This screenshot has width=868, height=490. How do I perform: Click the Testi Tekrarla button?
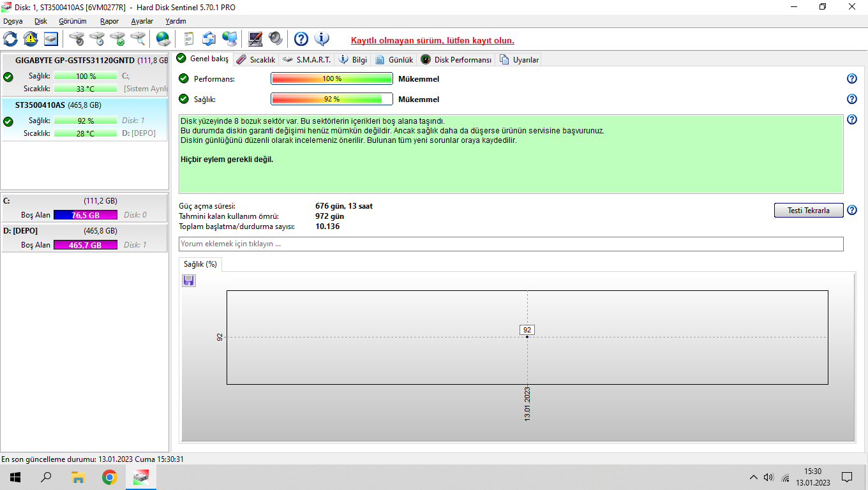pos(809,211)
